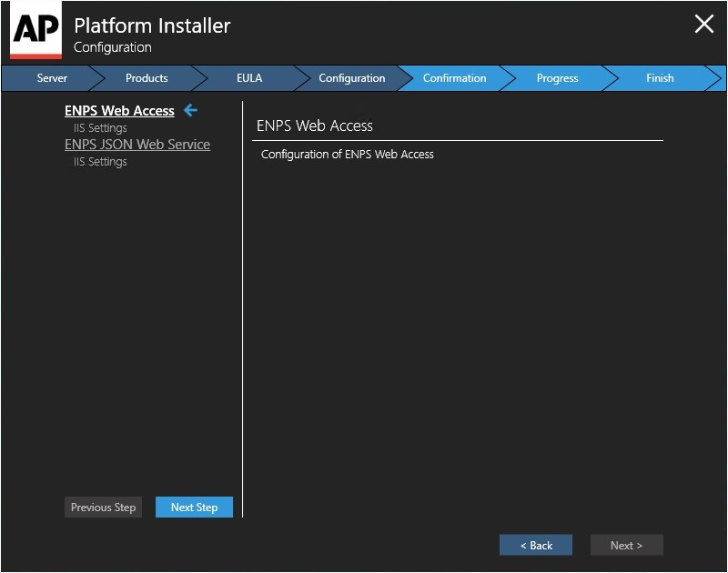This screenshot has height=573, width=728.
Task: Select ENPS JSON Web Service section
Action: (137, 145)
